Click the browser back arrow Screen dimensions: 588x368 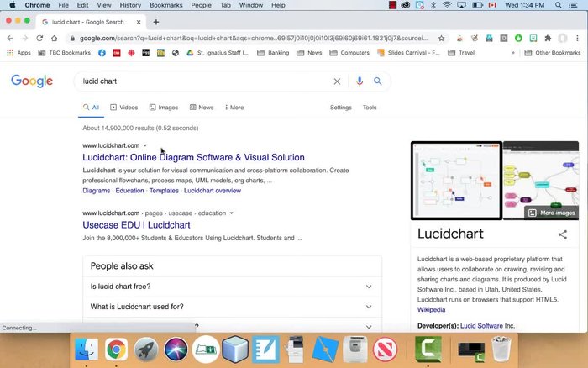(10, 39)
